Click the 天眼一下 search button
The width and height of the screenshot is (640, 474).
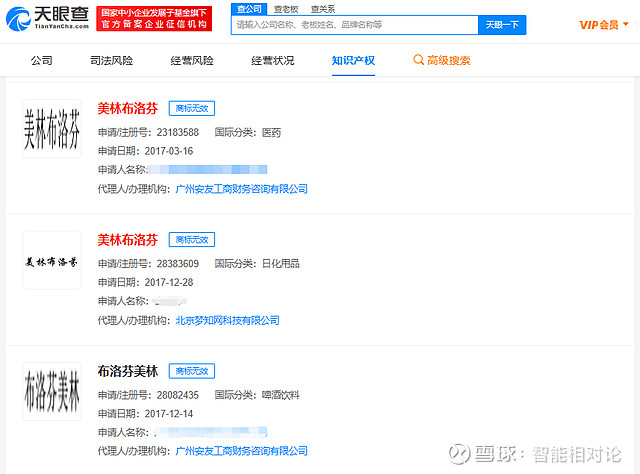[x=502, y=25]
